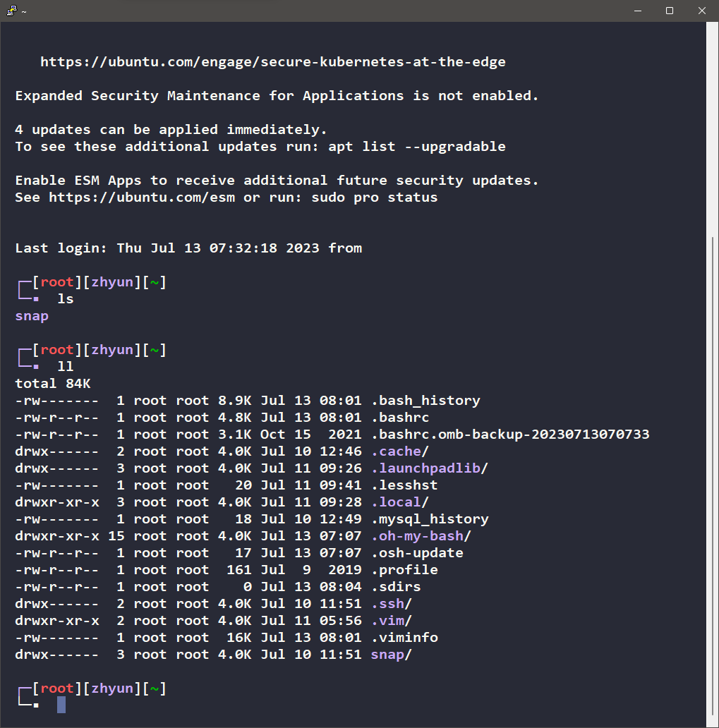Click the 'Oct 15 2021' date entry
Viewport: 719px width, 728px height.
tap(310, 434)
